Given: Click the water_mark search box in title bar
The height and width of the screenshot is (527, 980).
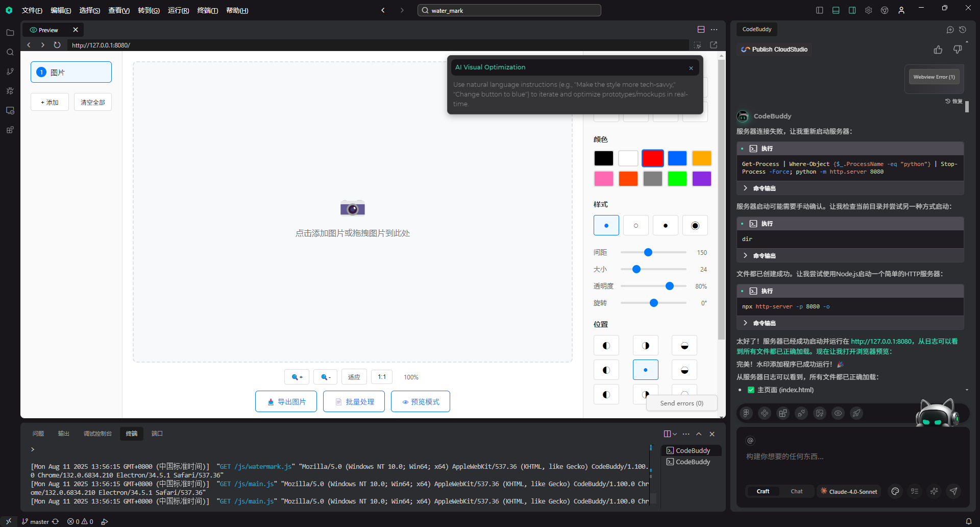Looking at the screenshot, I should tap(509, 10).
